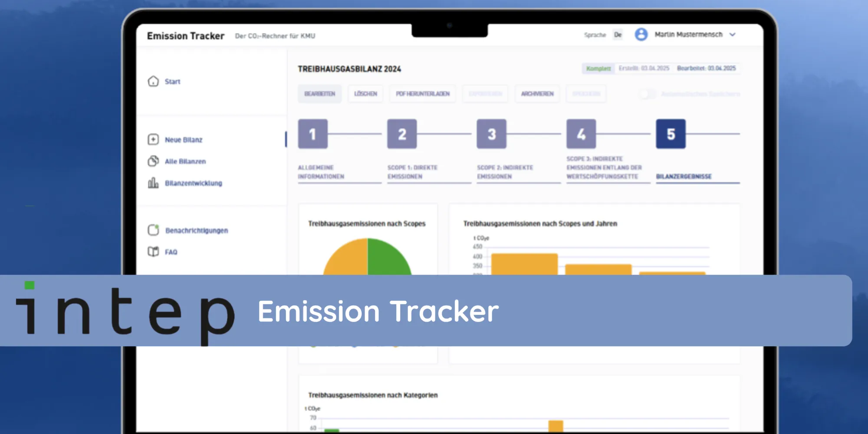This screenshot has height=434, width=868.
Task: Click the green bar in Kategorien chart
Action: tap(332, 431)
